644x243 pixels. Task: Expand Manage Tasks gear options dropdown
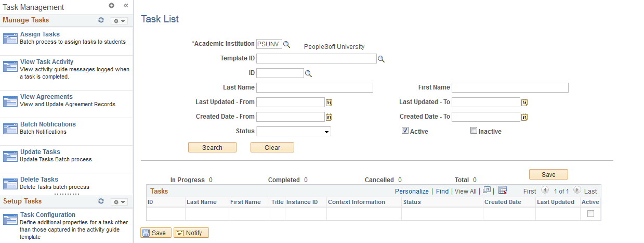pos(119,21)
